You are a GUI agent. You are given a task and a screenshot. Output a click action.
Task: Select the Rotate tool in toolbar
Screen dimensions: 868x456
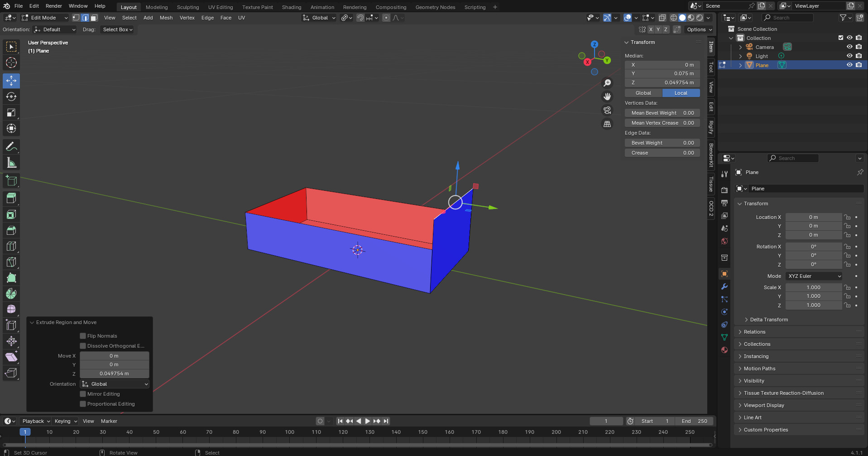[x=11, y=97]
